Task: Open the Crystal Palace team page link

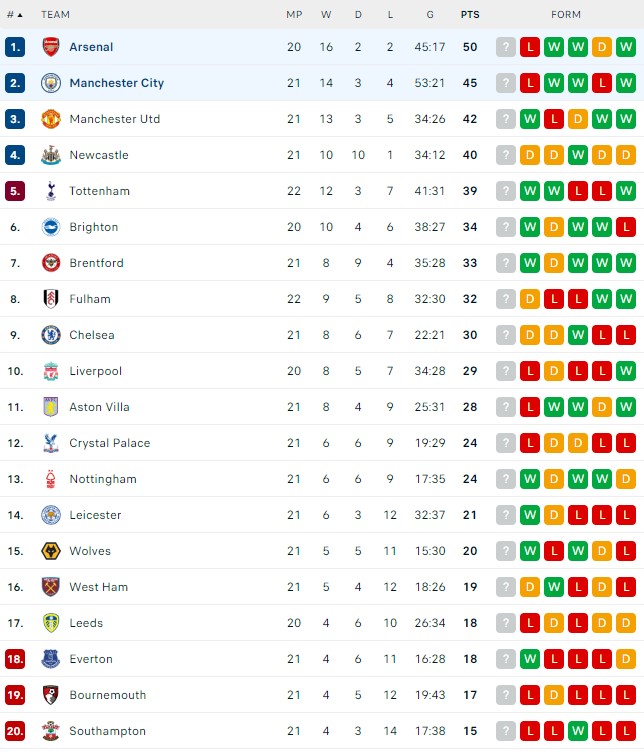Action: coord(110,443)
